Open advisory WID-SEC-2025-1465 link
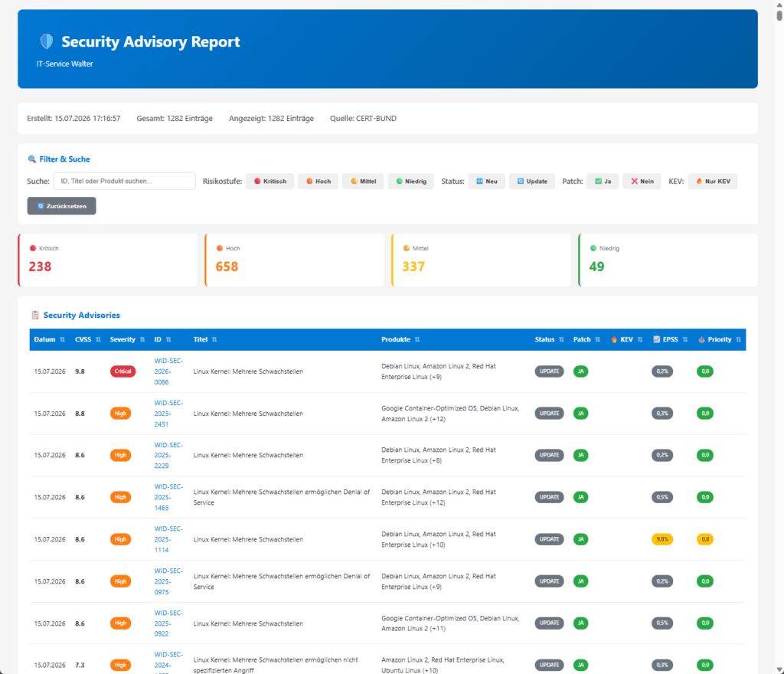 click(x=168, y=497)
